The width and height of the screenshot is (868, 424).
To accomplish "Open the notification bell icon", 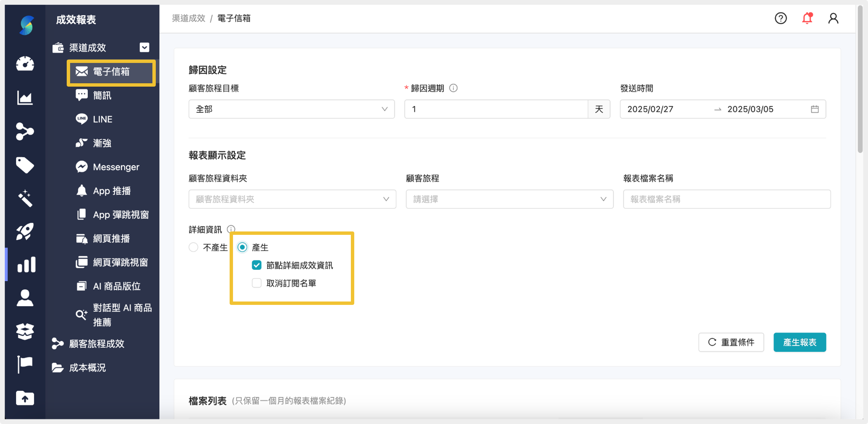I will [x=807, y=18].
